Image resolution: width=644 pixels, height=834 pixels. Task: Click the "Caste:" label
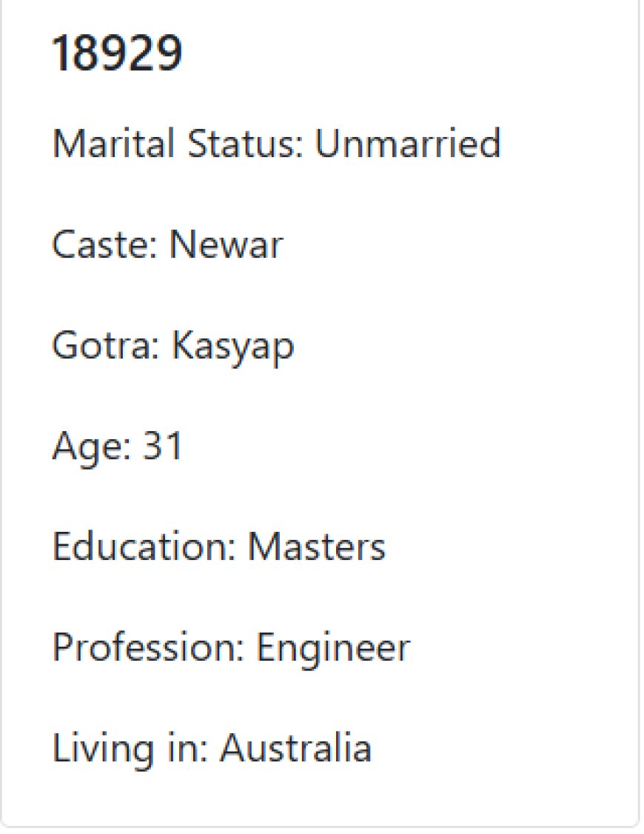click(x=105, y=244)
